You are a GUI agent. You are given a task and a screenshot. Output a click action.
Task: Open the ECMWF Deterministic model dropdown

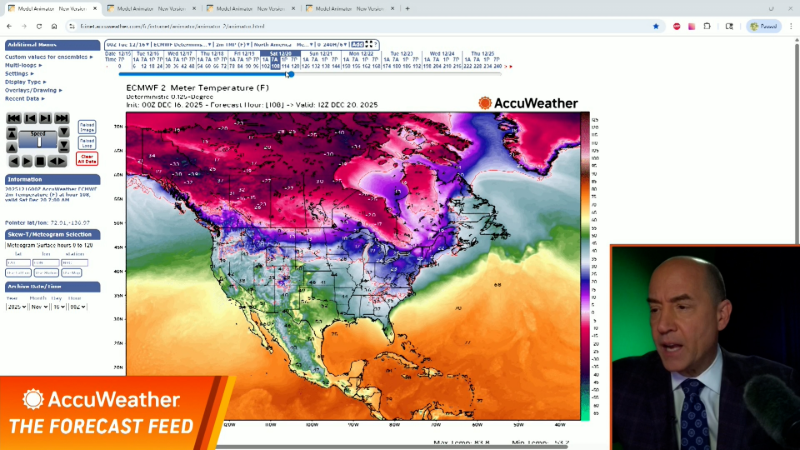[182, 45]
